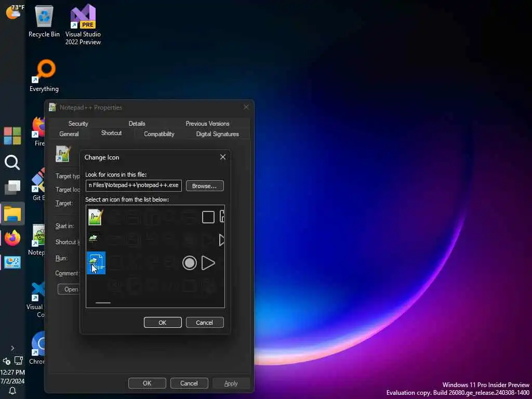This screenshot has width=532, height=399.
Task: Select the Shortcut tab
Action: [111, 133]
